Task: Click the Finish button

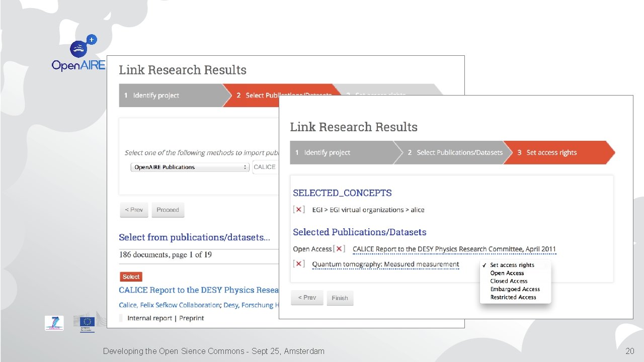Action: [x=340, y=298]
